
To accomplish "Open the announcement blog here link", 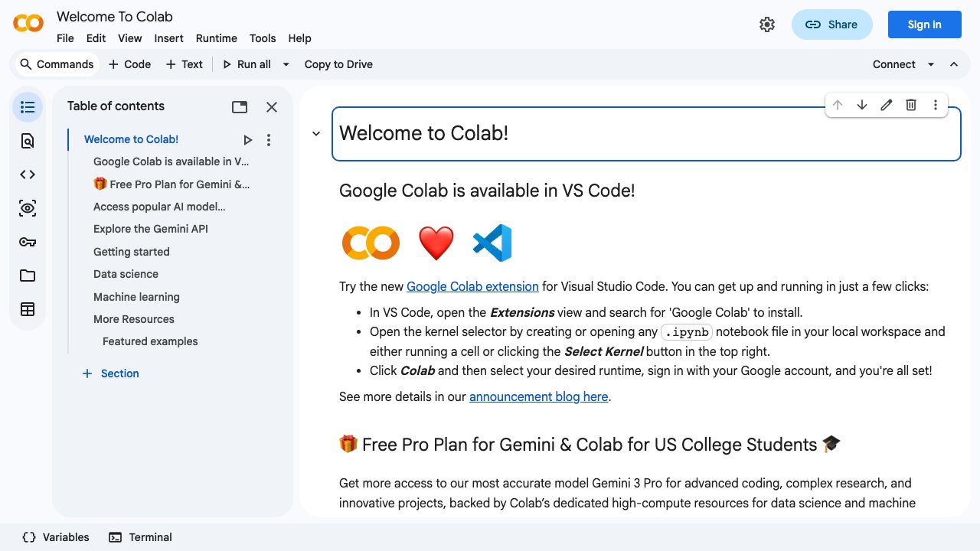I will click(538, 396).
